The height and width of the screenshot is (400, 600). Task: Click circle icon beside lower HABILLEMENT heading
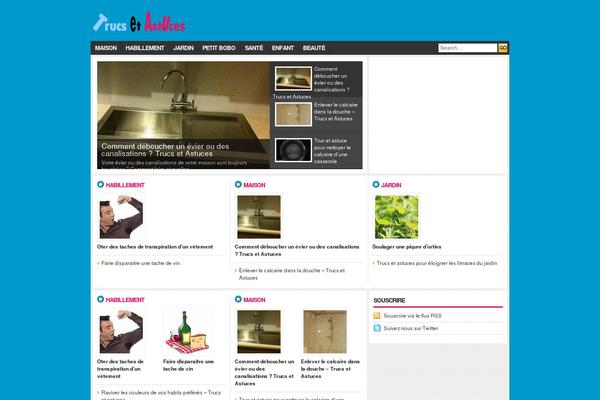click(101, 299)
